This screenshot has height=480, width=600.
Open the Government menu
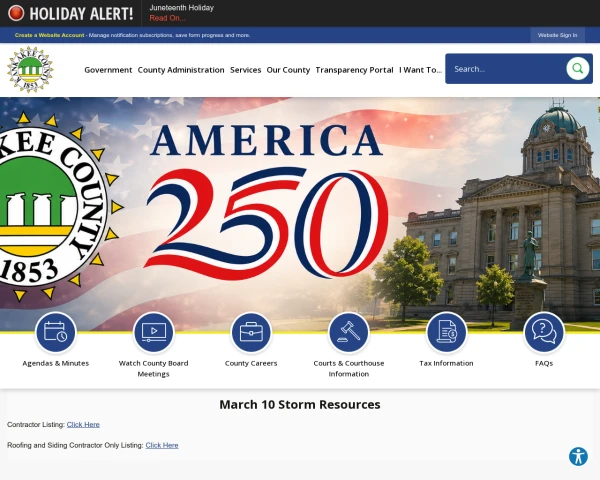[x=108, y=70]
